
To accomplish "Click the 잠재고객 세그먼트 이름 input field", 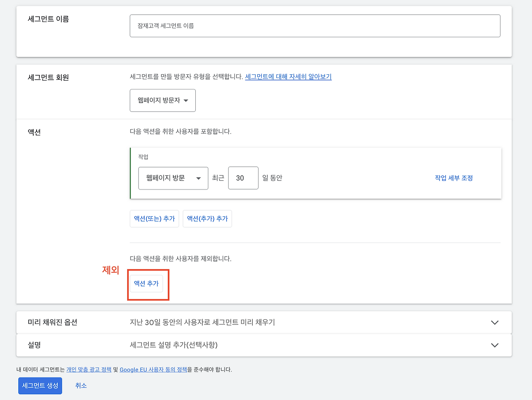I will (315, 25).
